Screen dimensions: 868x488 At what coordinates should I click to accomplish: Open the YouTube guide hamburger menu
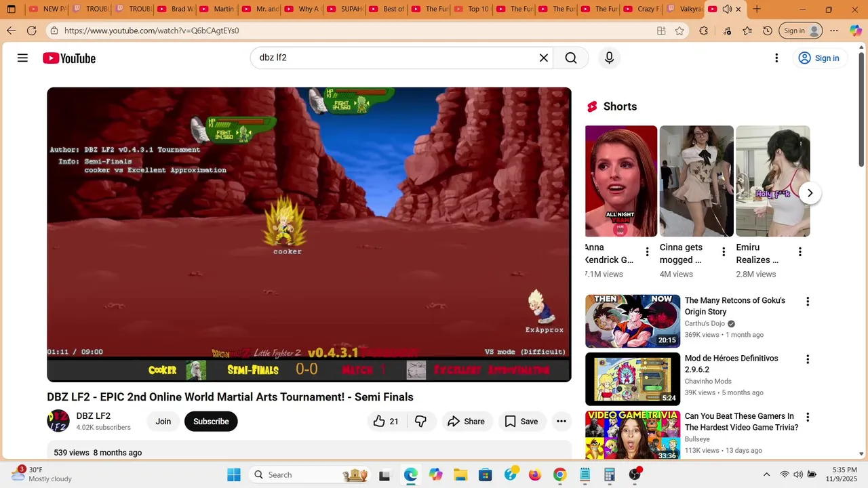pyautogui.click(x=22, y=58)
